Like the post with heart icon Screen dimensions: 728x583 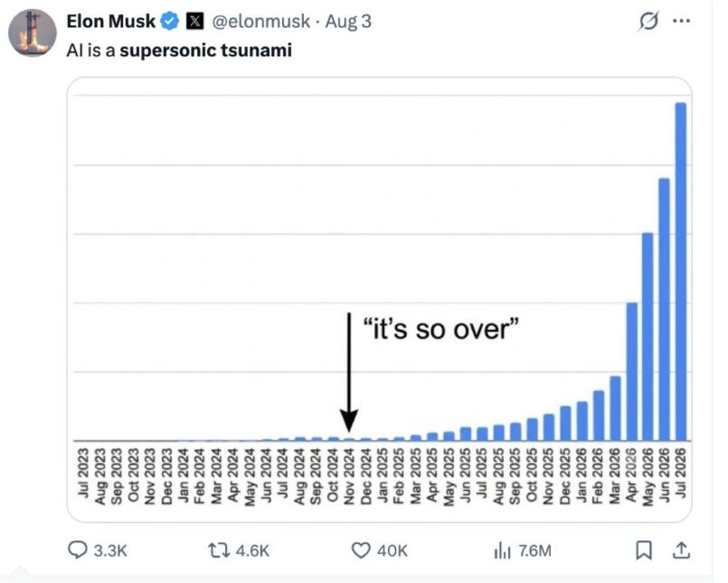click(361, 550)
